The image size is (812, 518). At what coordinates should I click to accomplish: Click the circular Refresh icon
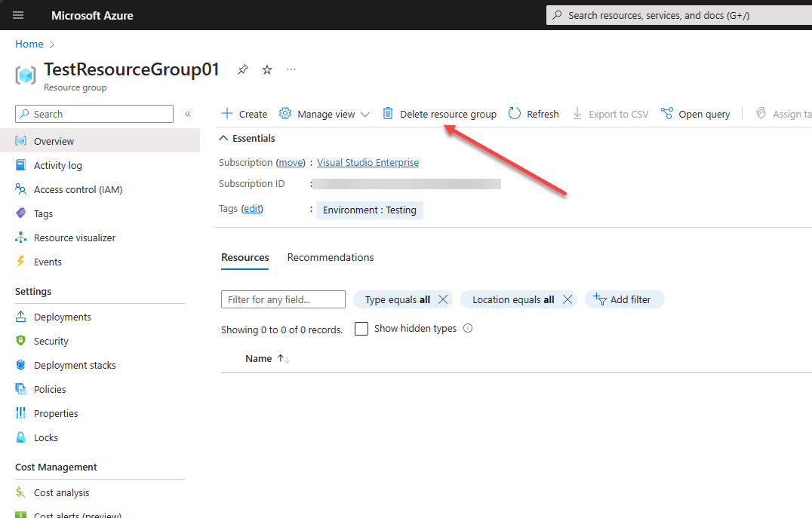(514, 113)
